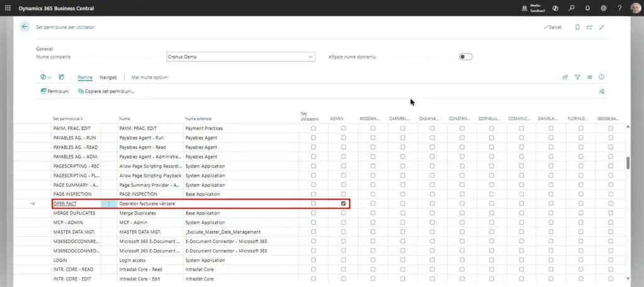Open the help question mark

pos(619,8)
